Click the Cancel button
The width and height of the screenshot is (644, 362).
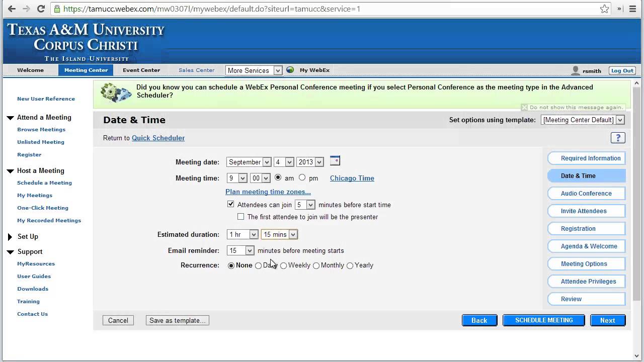(118, 320)
